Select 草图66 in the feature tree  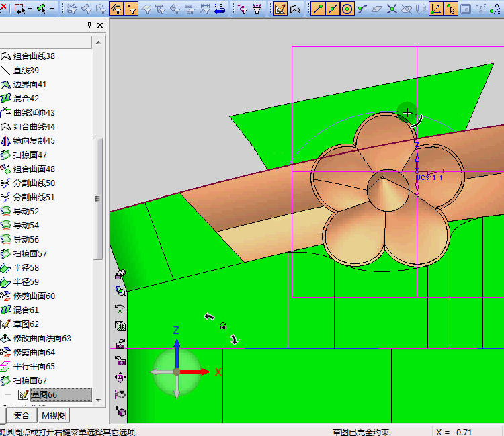click(44, 395)
